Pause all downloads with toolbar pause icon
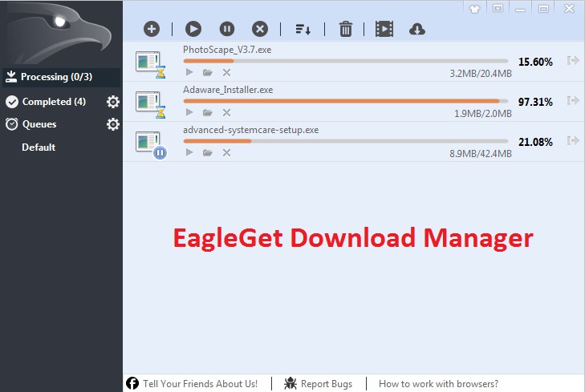The image size is (585, 392). point(227,29)
